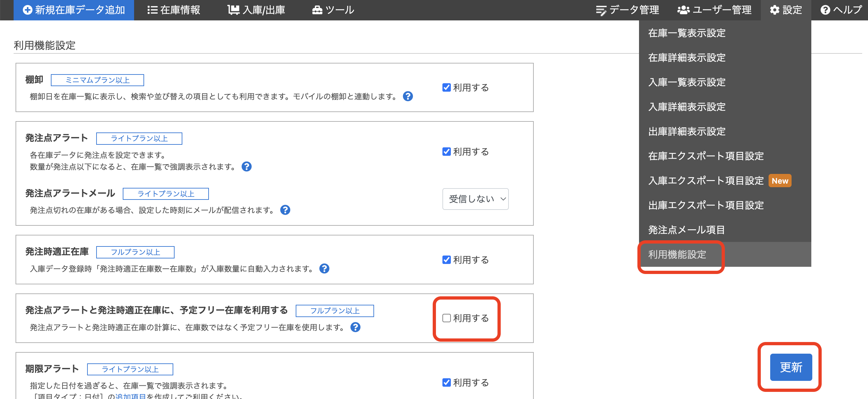Disable 利用する for 発注点アラート
The width and height of the screenshot is (868, 399).
(446, 151)
